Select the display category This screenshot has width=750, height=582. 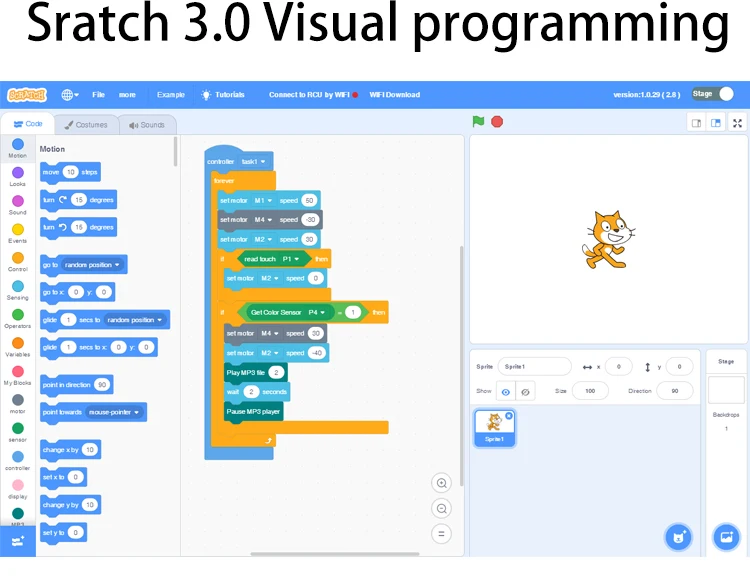[x=18, y=489]
